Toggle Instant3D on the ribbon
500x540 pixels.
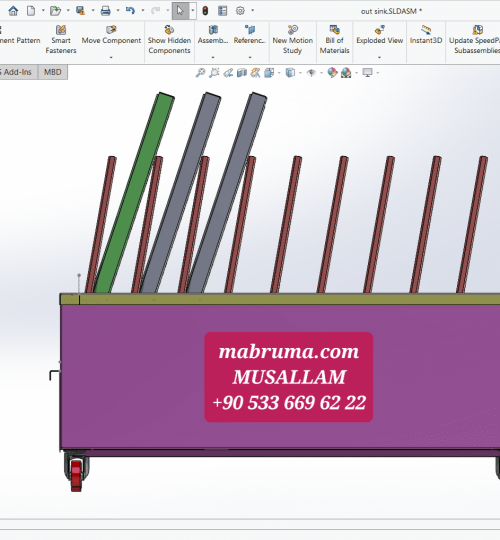point(426,34)
